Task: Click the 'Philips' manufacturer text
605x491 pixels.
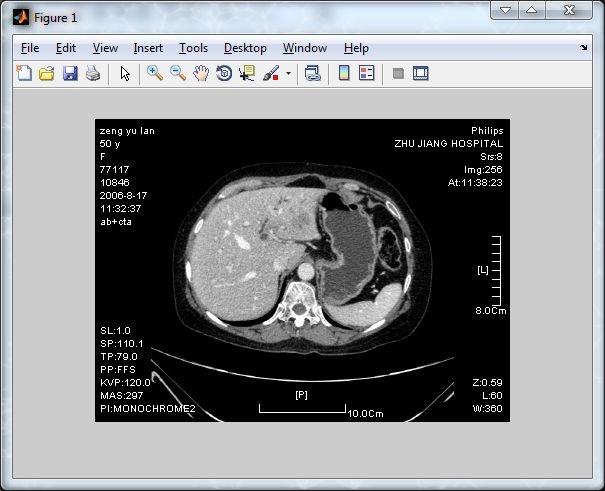Action: tap(487, 131)
